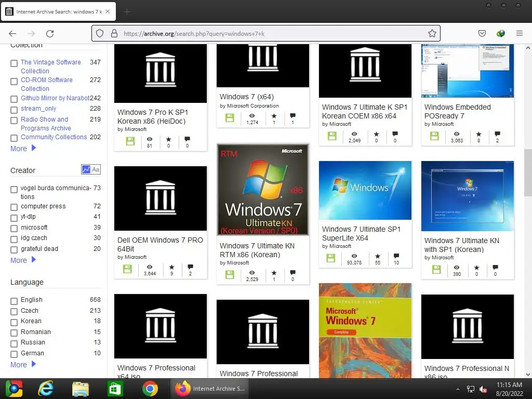Check the microsoft creator filter
The width and height of the screenshot is (532, 399).
click(14, 229)
